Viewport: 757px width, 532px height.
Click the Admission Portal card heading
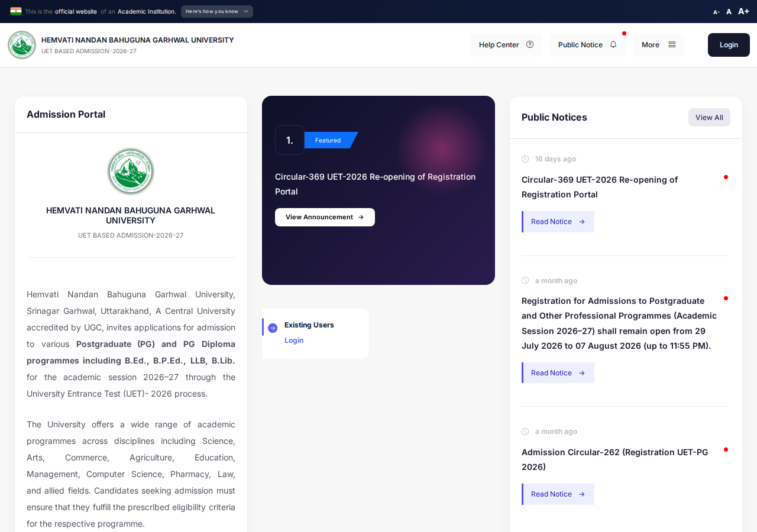(66, 115)
